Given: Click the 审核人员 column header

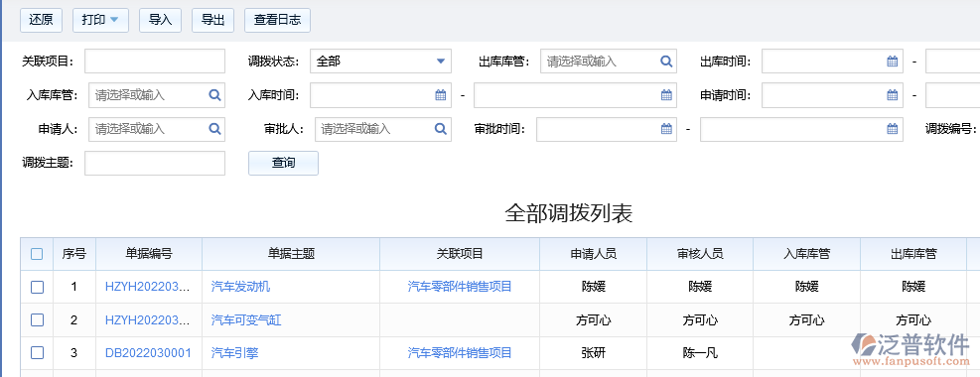Looking at the screenshot, I should tap(700, 254).
